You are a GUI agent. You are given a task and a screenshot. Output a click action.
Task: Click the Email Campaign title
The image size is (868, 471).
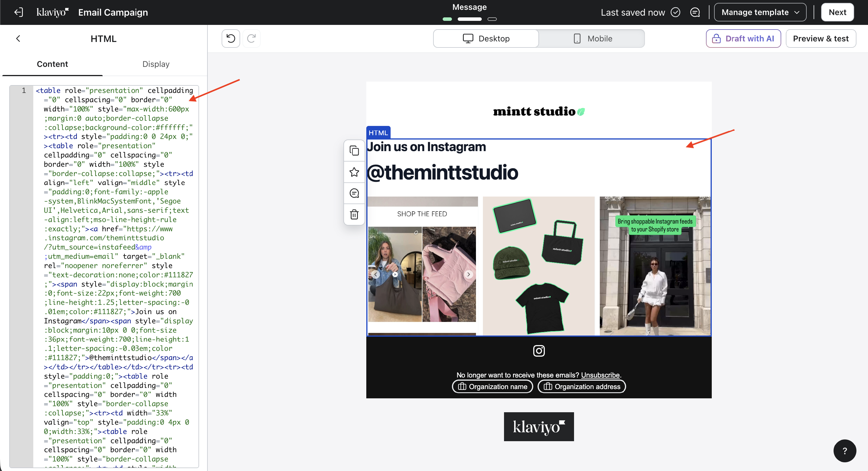(113, 12)
